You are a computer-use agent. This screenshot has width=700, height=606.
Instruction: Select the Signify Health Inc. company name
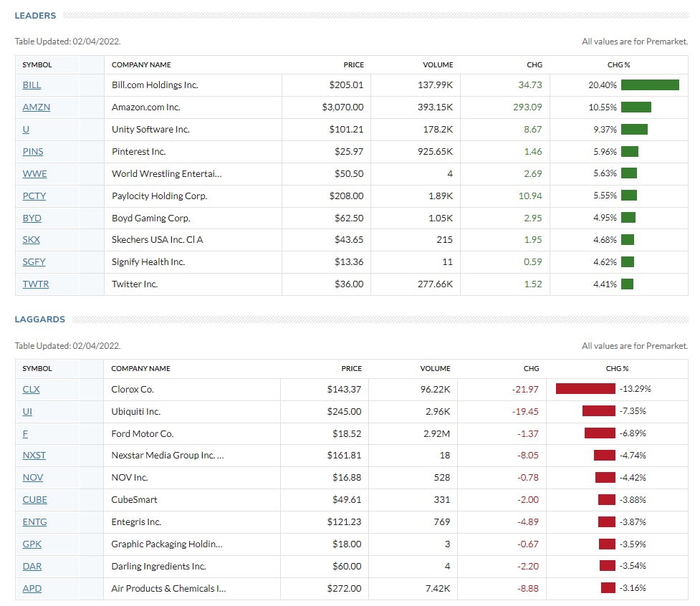point(148,262)
